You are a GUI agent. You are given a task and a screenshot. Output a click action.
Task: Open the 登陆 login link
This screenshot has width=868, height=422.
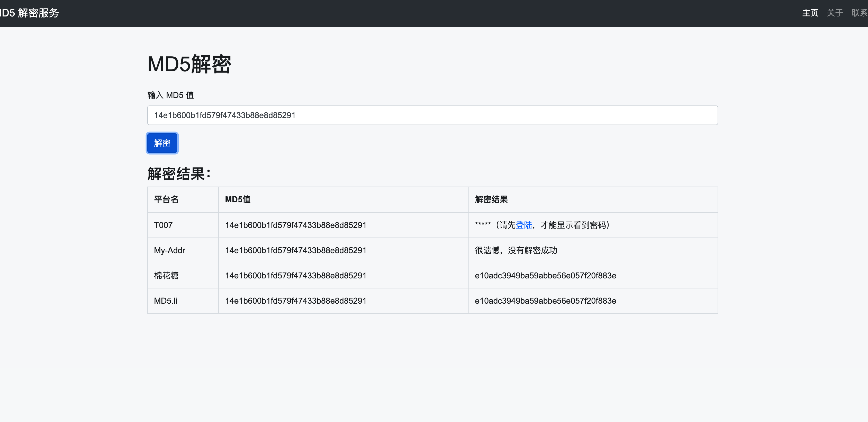[x=524, y=225]
